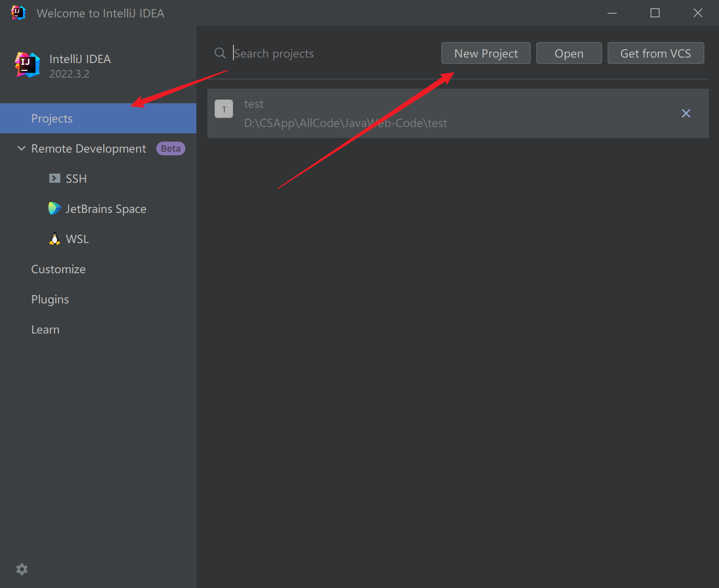The height and width of the screenshot is (588, 719).
Task: Click Get from VCS button
Action: click(656, 53)
